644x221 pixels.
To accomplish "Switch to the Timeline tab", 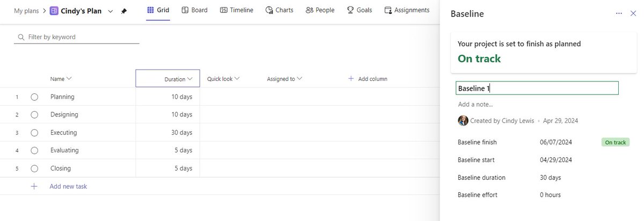I will coord(237,10).
